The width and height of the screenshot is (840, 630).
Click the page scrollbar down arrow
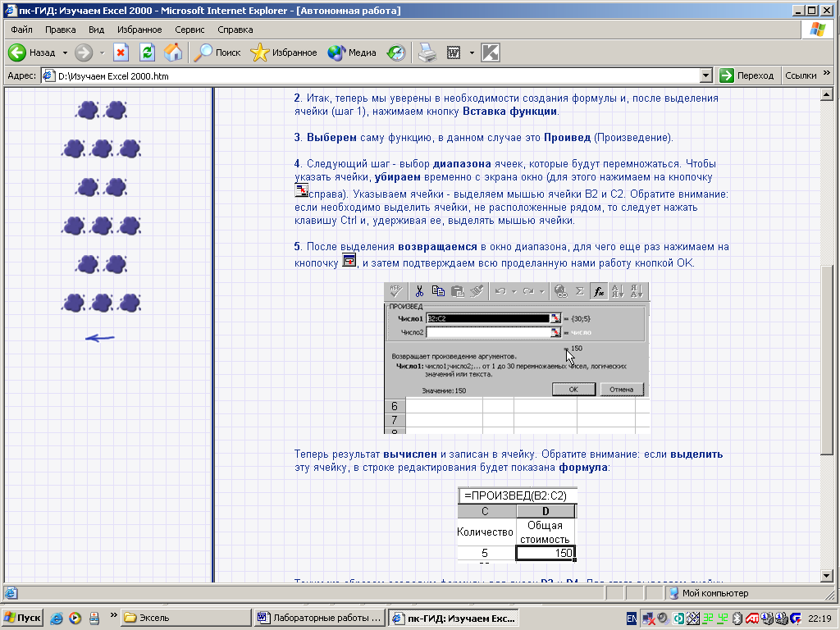click(x=826, y=577)
